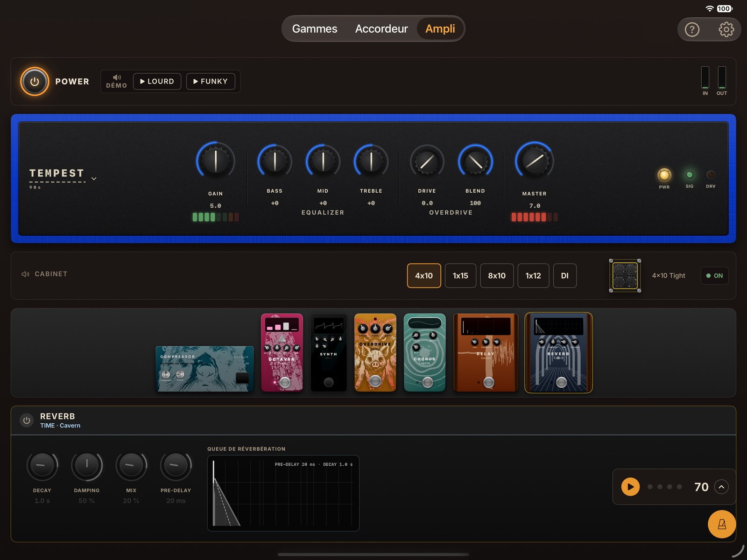Start the metronome play button
Viewport: 747px width, 560px height.
point(630,487)
